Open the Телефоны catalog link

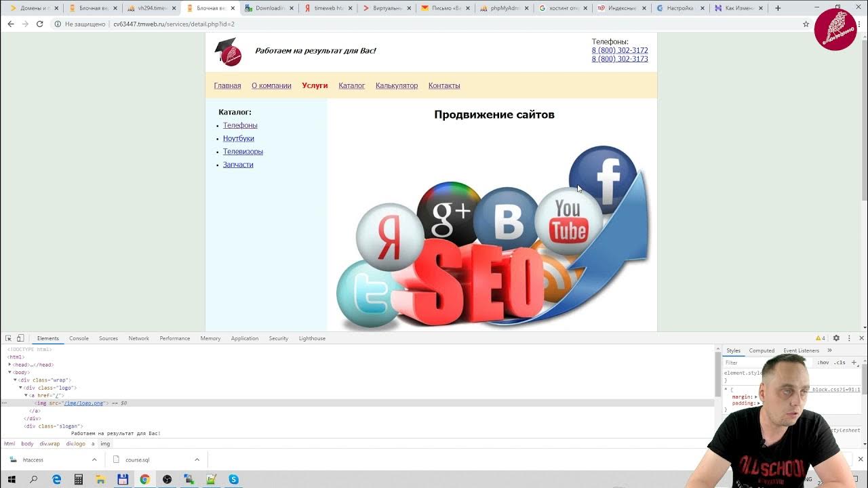click(x=240, y=125)
